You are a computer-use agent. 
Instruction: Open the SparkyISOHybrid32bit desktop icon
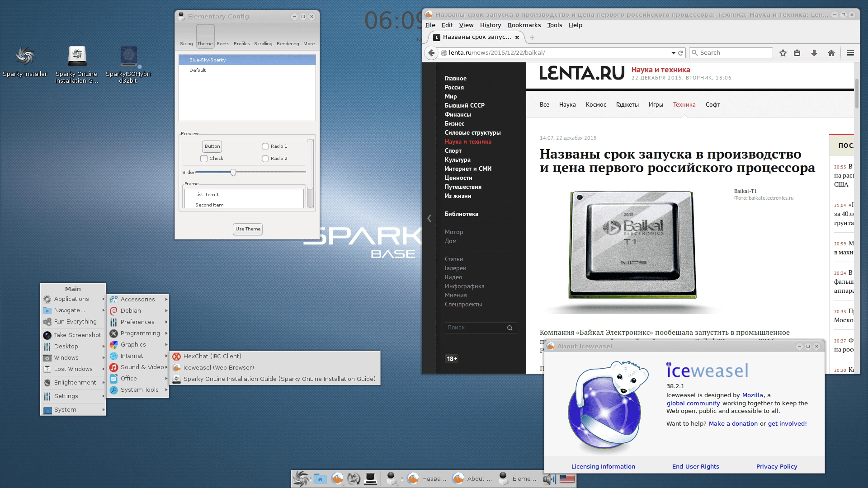point(128,65)
